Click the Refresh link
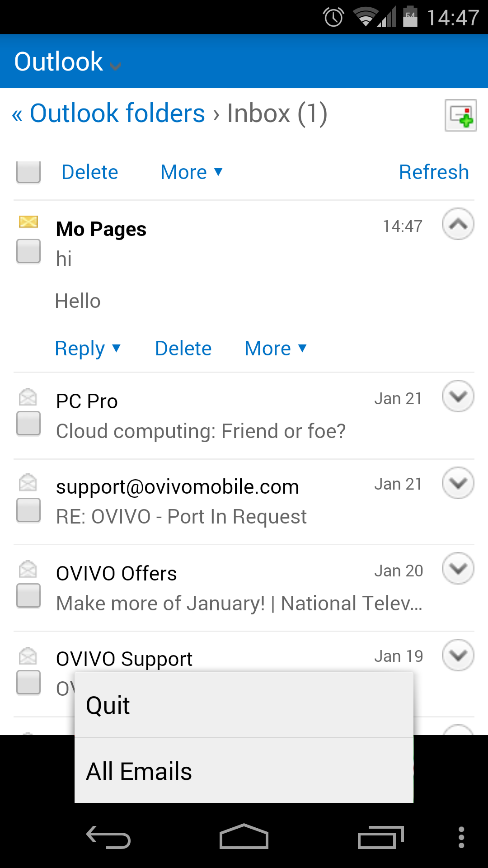The height and width of the screenshot is (868, 488). (x=434, y=172)
